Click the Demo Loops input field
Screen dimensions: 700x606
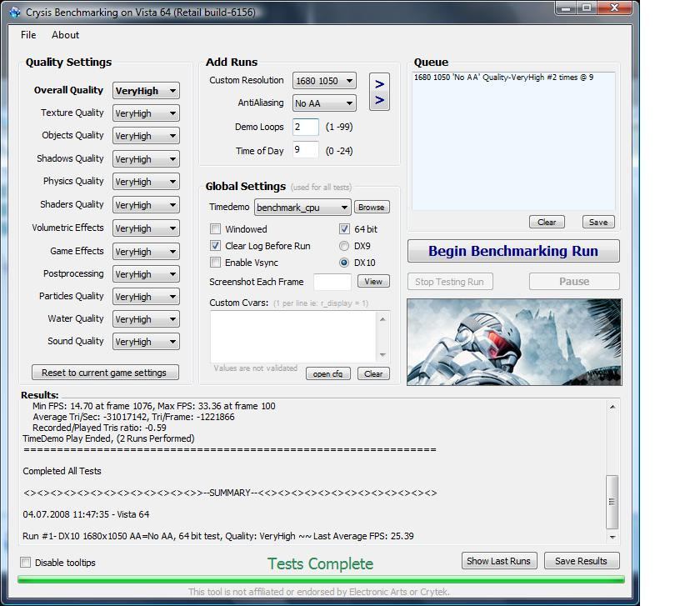point(306,127)
